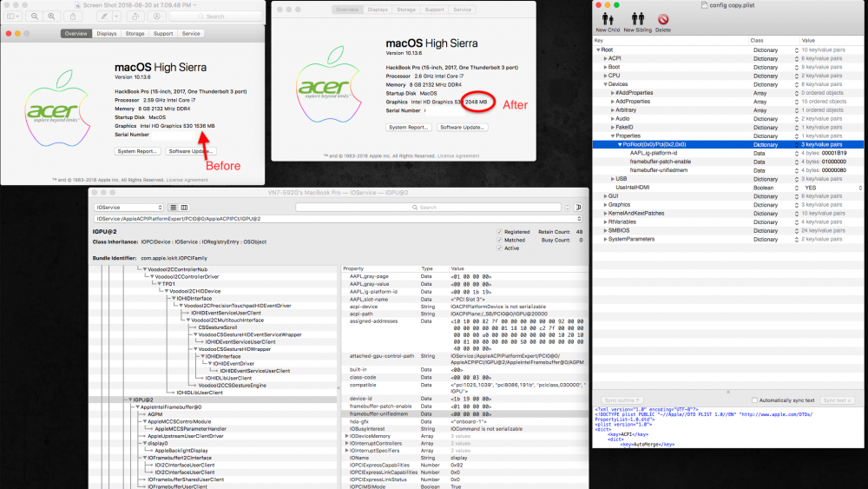Click share icon in Preview toolbar

pyautogui.click(x=73, y=17)
